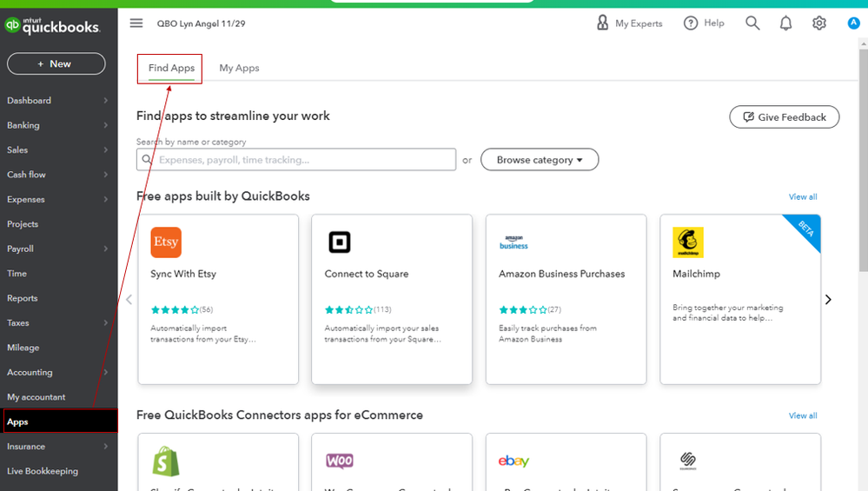The image size is (868, 491).
Task: Show previous apps with left carousel arrow
Action: click(x=129, y=300)
